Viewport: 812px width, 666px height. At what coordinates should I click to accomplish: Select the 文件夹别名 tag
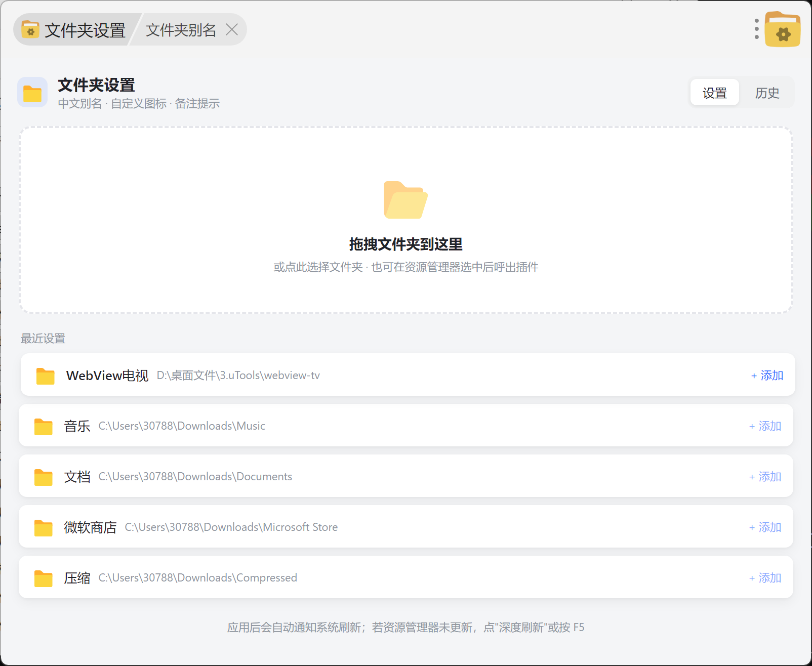[x=181, y=30]
